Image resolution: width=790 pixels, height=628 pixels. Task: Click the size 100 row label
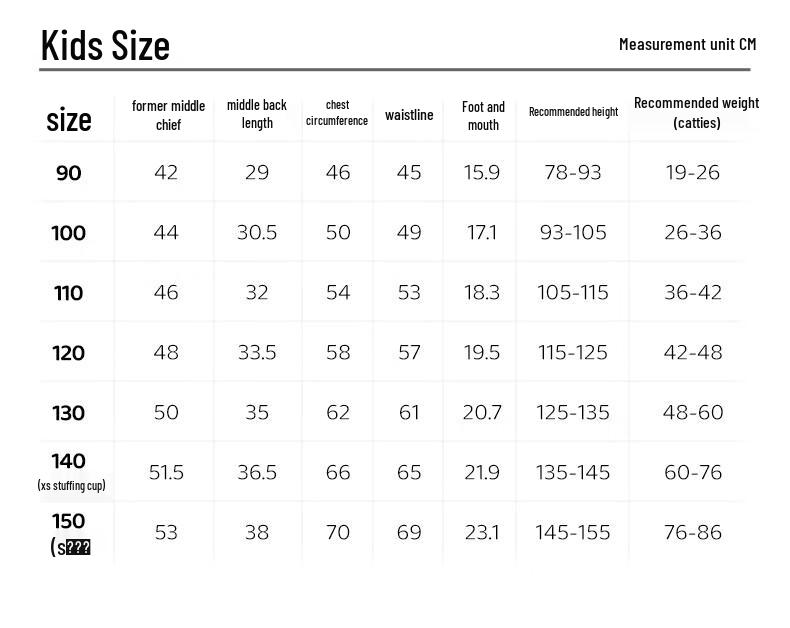click(x=69, y=233)
